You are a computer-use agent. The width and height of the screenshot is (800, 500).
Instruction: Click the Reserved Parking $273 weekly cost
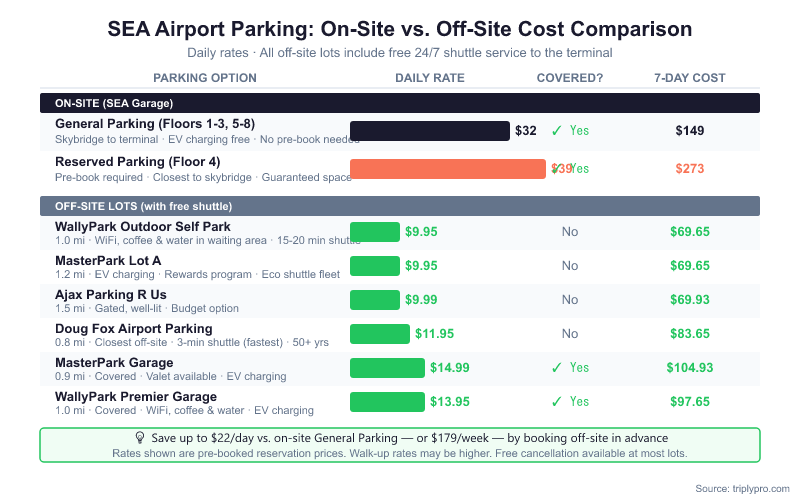point(689,169)
